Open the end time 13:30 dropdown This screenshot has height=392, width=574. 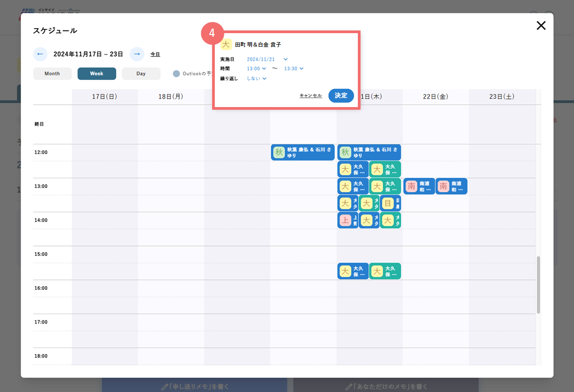tap(294, 69)
